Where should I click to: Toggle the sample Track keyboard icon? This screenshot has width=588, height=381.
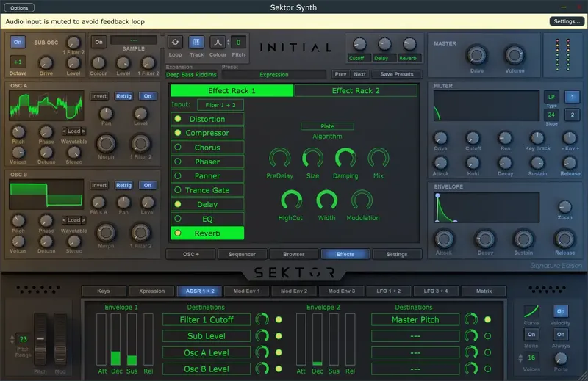196,43
